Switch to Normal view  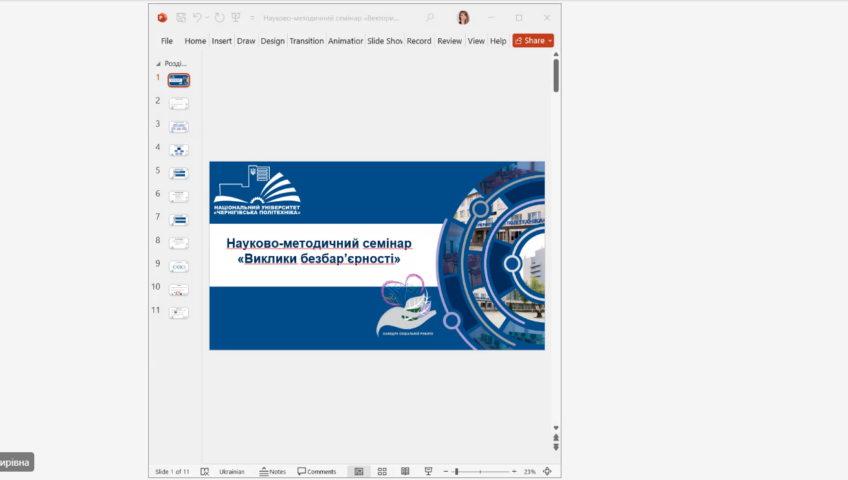[x=359, y=472]
